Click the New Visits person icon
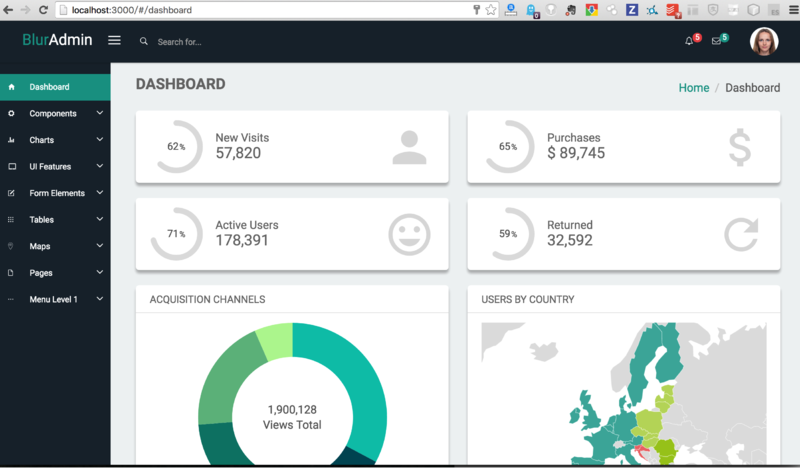This screenshot has width=800, height=468. pos(409,147)
